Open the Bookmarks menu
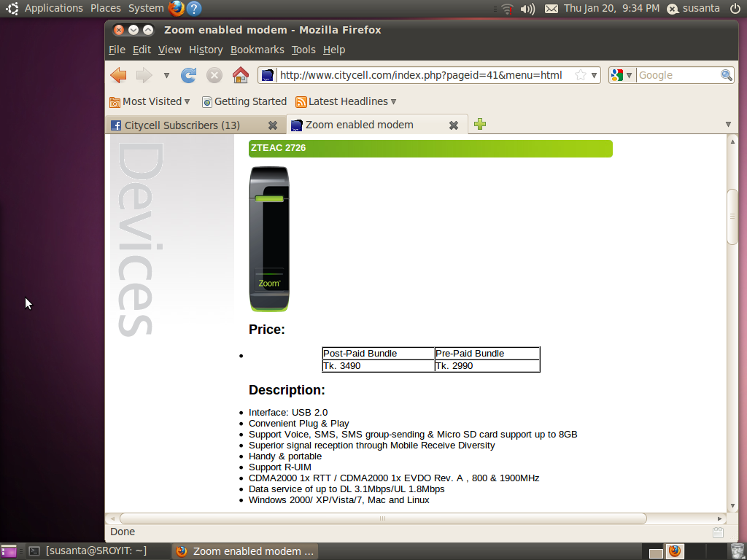 pyautogui.click(x=258, y=50)
